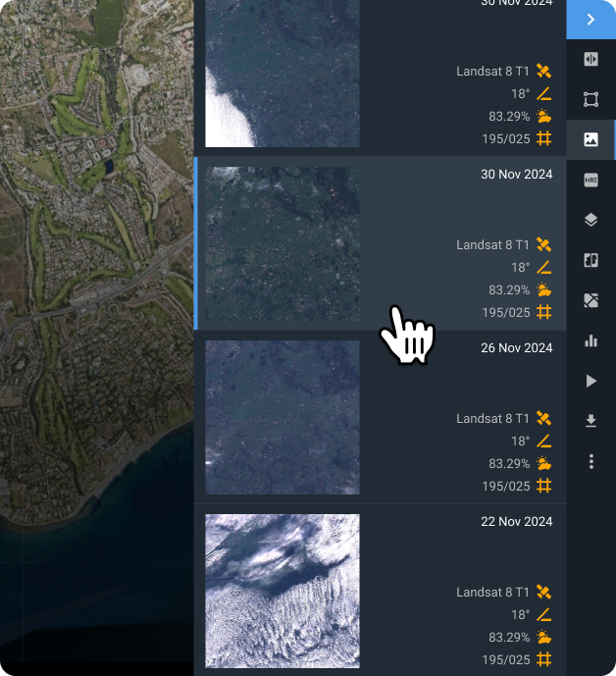Click the cloud cover icon in 26 Nov 2024 card
The image size is (616, 676).
pos(544,463)
